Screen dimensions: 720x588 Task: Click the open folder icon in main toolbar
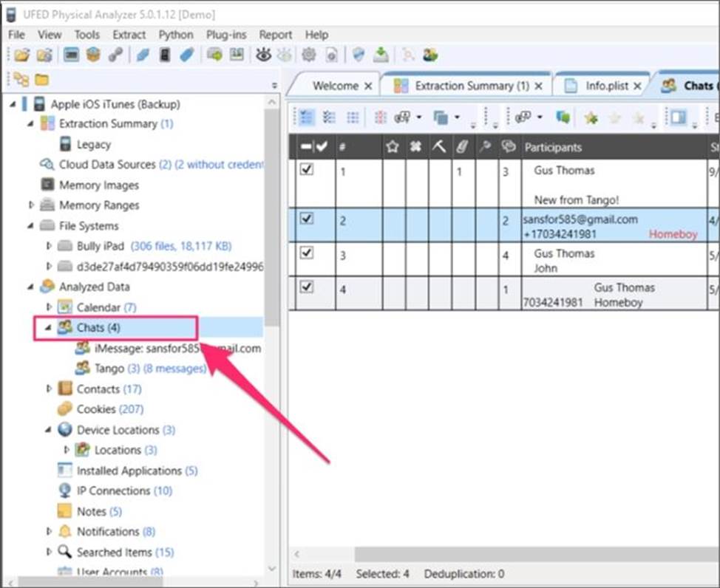pyautogui.click(x=22, y=55)
